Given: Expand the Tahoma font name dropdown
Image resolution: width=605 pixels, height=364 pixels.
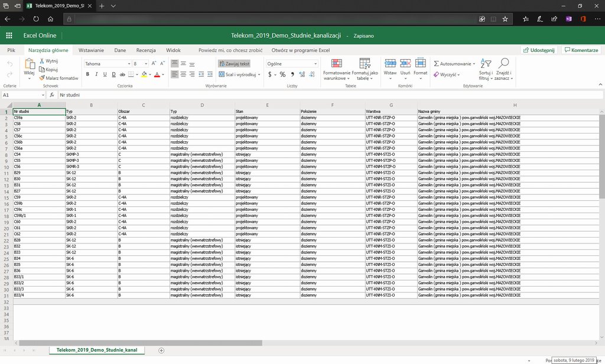Looking at the screenshot, I should [x=129, y=63].
